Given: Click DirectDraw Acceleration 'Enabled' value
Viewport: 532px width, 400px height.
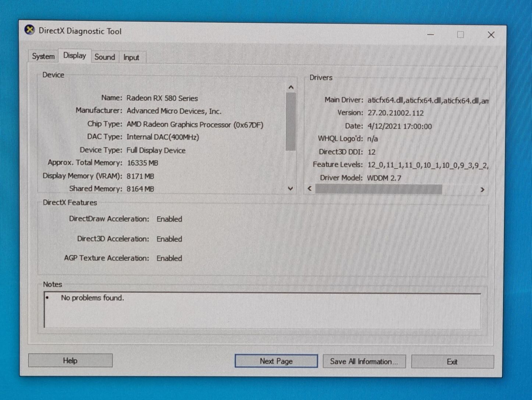Looking at the screenshot, I should click(x=169, y=219).
